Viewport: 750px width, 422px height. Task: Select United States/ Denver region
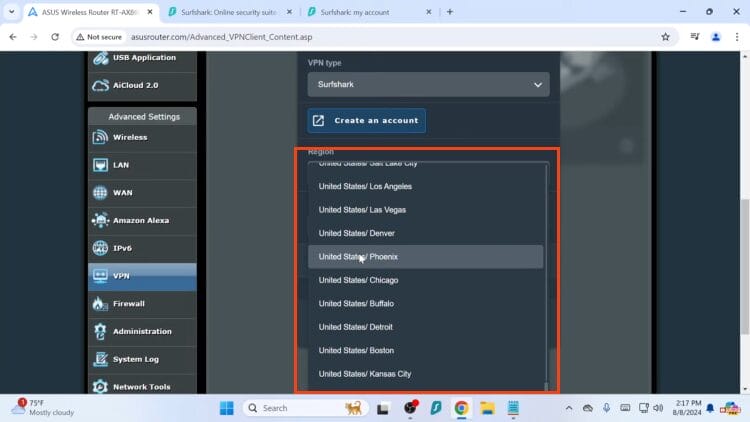pos(425,233)
